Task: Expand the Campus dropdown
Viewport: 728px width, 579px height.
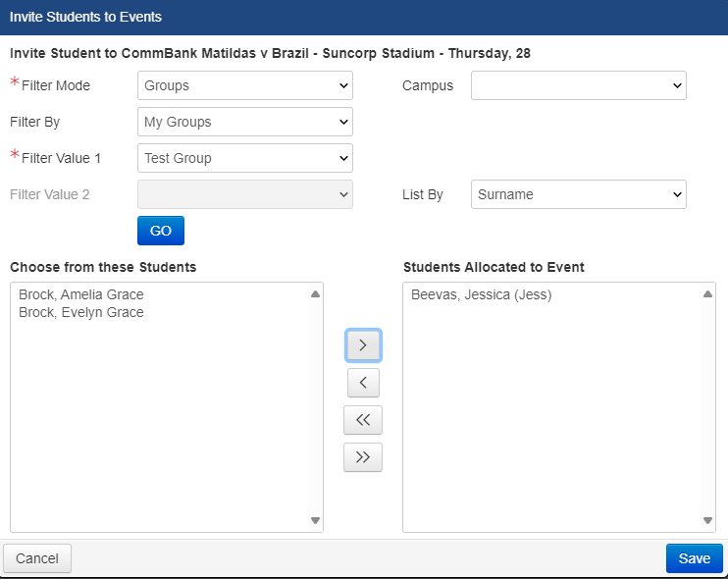Action: coord(579,85)
